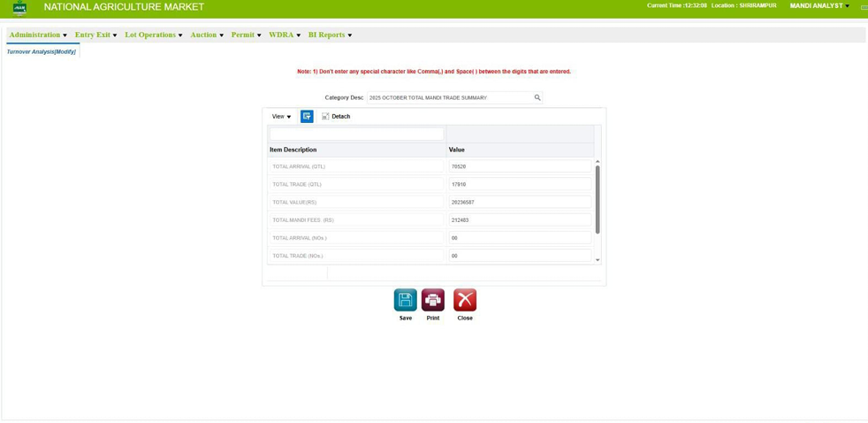Viewport: 868px width, 423px height.
Task: Open the Administration menu
Action: pyautogui.click(x=38, y=35)
